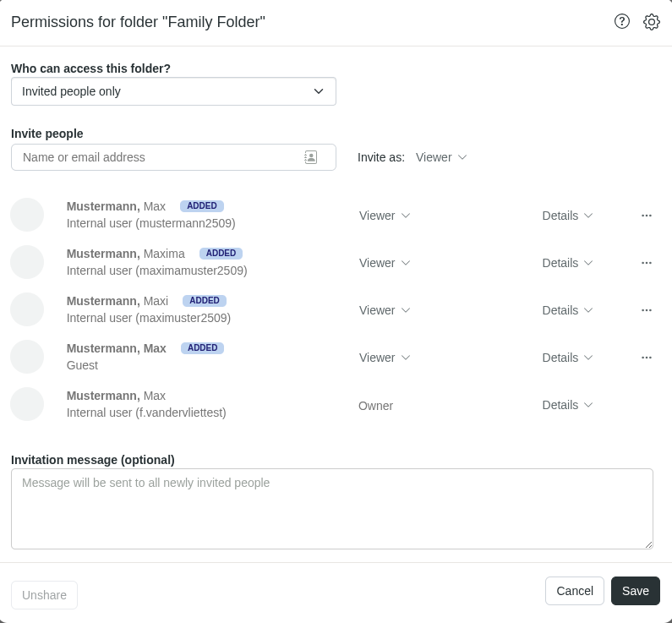Screen dimensions: 672x623
Task: Expand Details for user maximuster2509
Action: 567,310
